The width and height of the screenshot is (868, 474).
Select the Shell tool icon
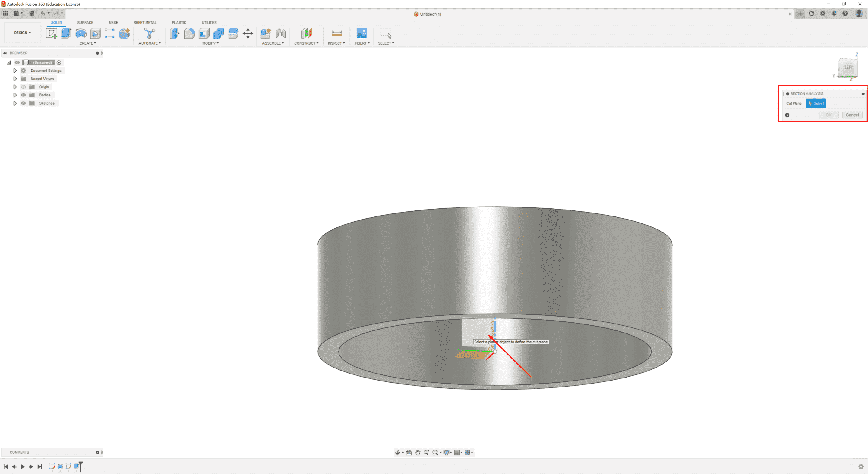204,33
